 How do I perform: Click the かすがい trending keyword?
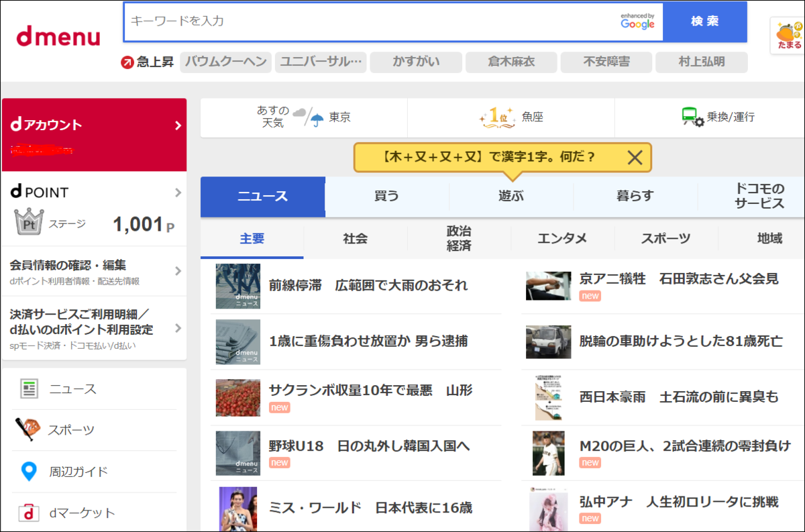416,62
